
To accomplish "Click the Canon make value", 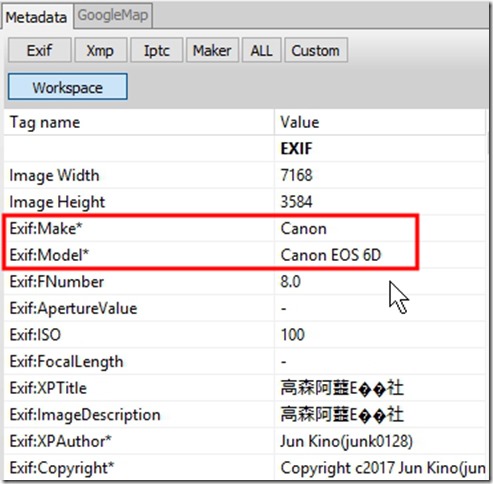I will [x=304, y=229].
